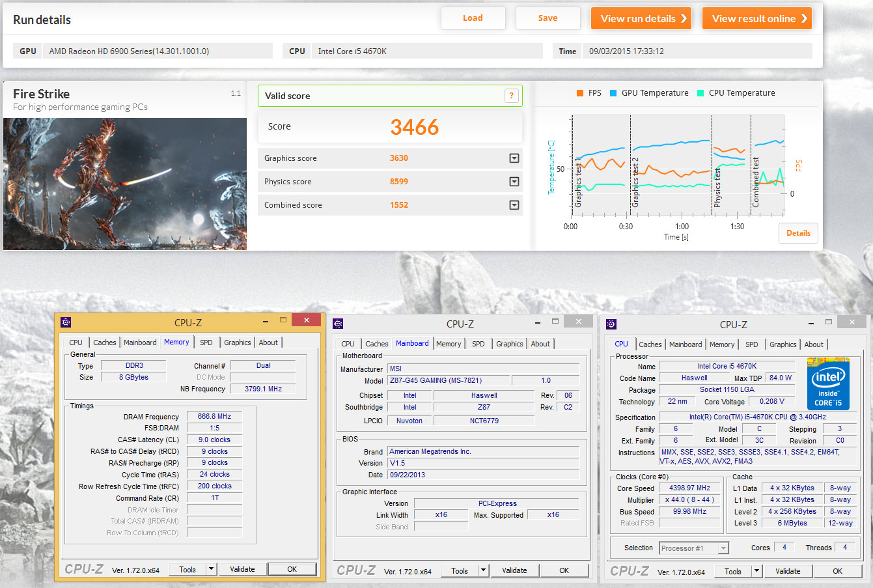The width and height of the screenshot is (873, 588).
Task: Select SPD tab in Memory window
Action: (x=206, y=343)
